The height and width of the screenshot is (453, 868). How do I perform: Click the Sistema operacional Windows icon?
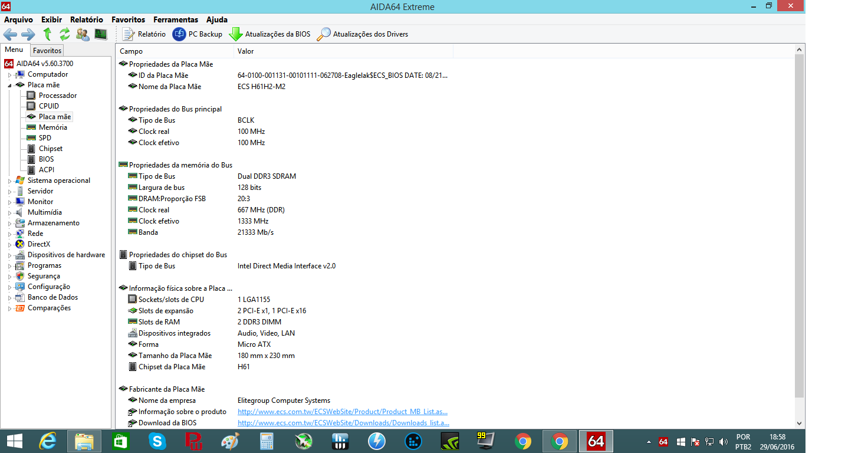coord(20,180)
